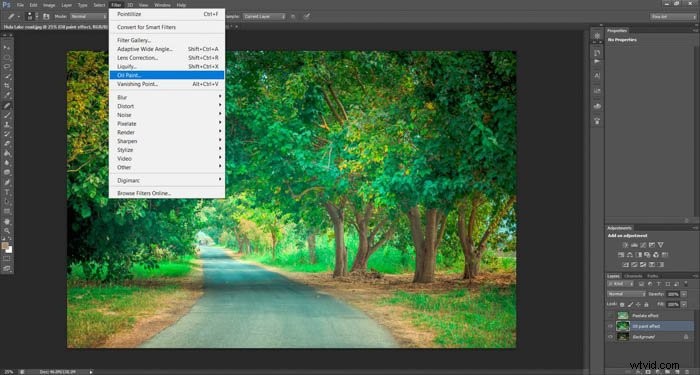The width and height of the screenshot is (700, 375).
Task: Expand the Stylize submenu
Action: pyautogui.click(x=167, y=150)
